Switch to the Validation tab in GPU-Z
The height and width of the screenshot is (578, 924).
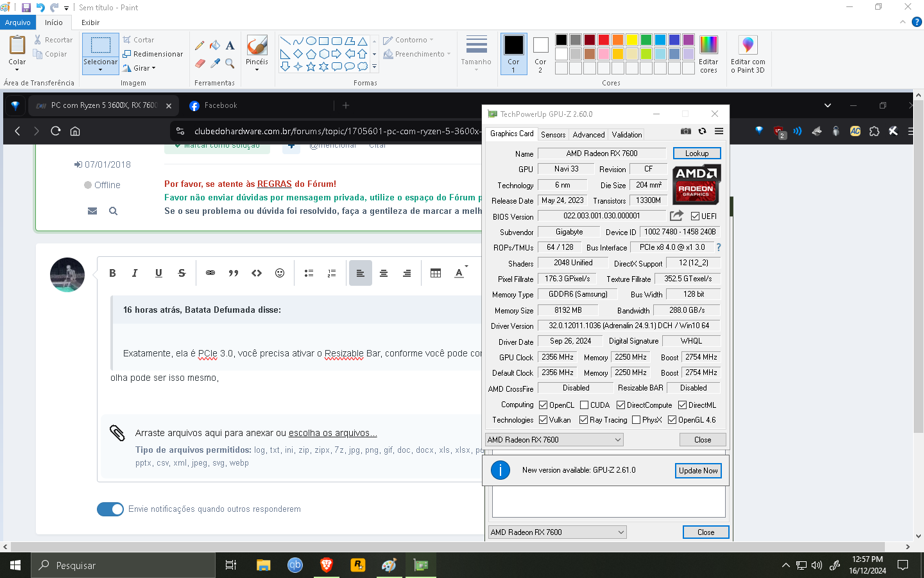(x=627, y=135)
